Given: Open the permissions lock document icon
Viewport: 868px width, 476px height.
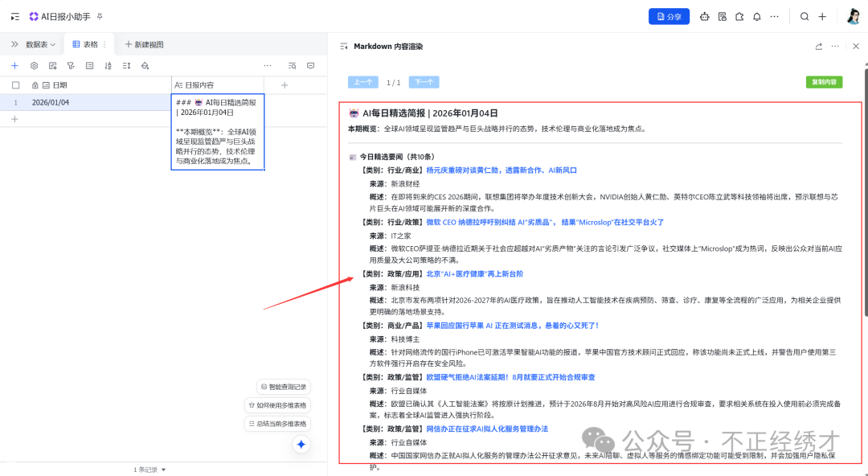Looking at the screenshot, I should [722, 17].
